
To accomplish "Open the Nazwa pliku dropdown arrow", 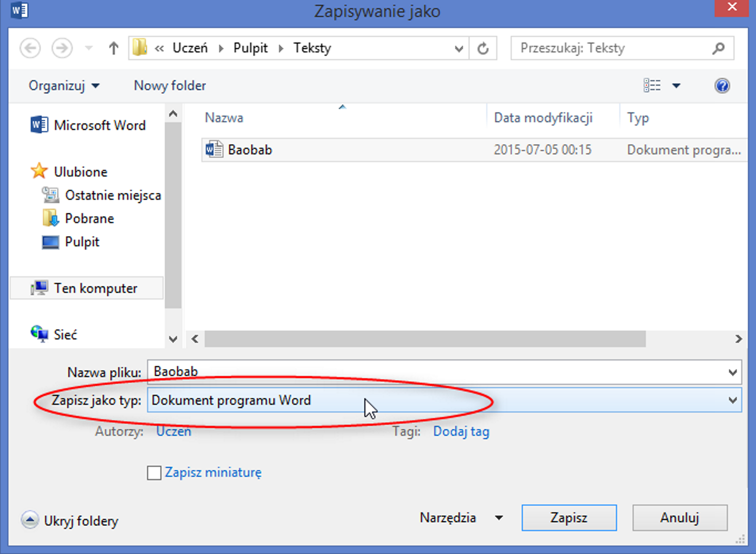I will click(x=732, y=372).
